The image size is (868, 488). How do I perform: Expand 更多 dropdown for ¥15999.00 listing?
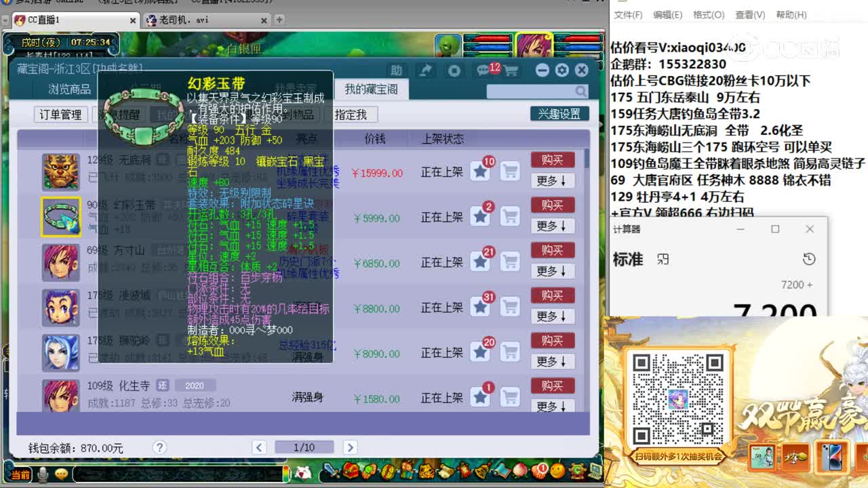click(553, 181)
